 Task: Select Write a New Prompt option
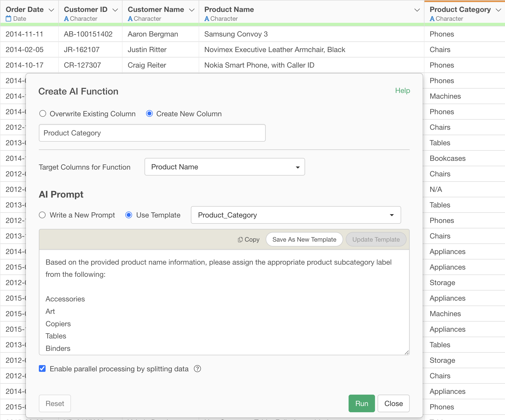point(42,215)
